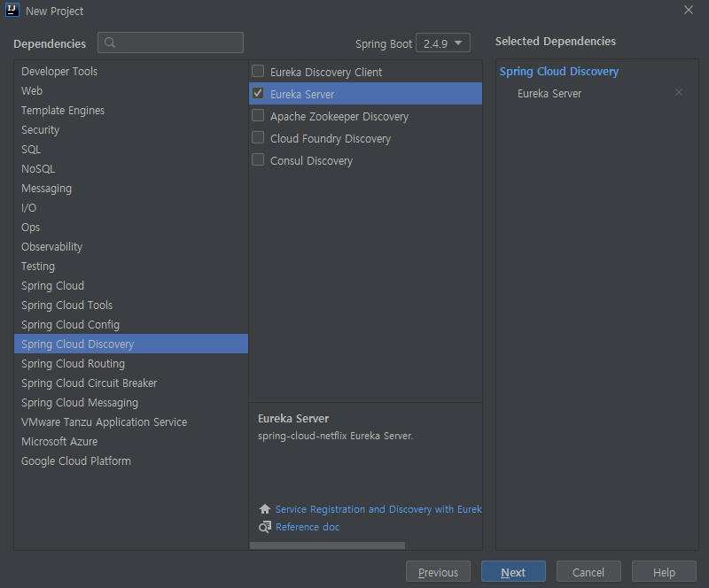Image resolution: width=709 pixels, height=588 pixels.
Task: Choose Spring Cloud Tools category
Action: 131,305
